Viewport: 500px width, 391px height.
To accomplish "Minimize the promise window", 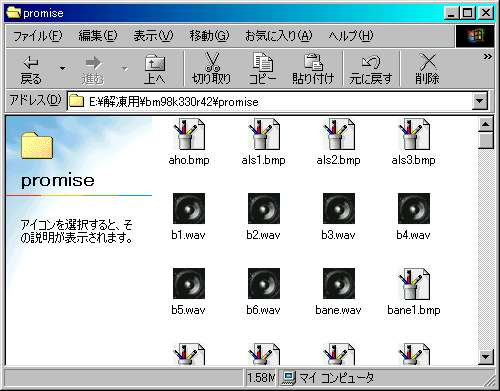I will 451,13.
